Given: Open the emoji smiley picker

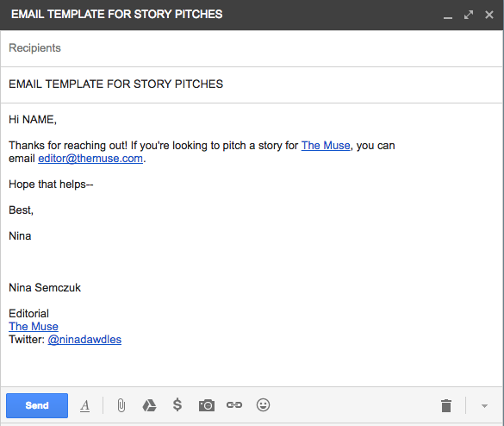Looking at the screenshot, I should 263,404.
